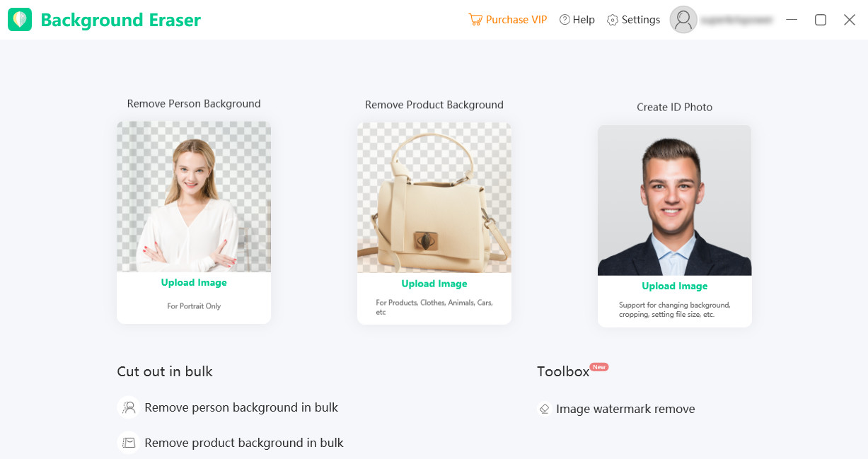Screen dimensions: 868x459
Task: Click the woman portrait sample thumbnail
Action: tap(194, 197)
